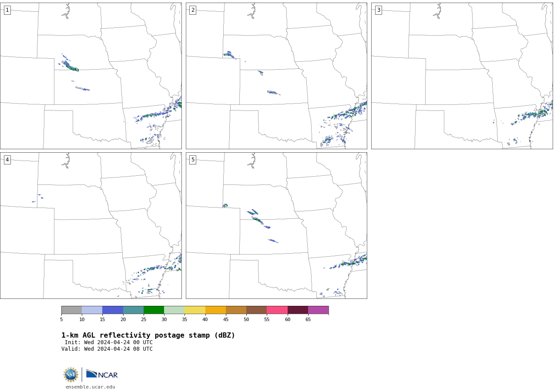
Task: Open ensemble member 4 reflectivity map
Action: 91,225
